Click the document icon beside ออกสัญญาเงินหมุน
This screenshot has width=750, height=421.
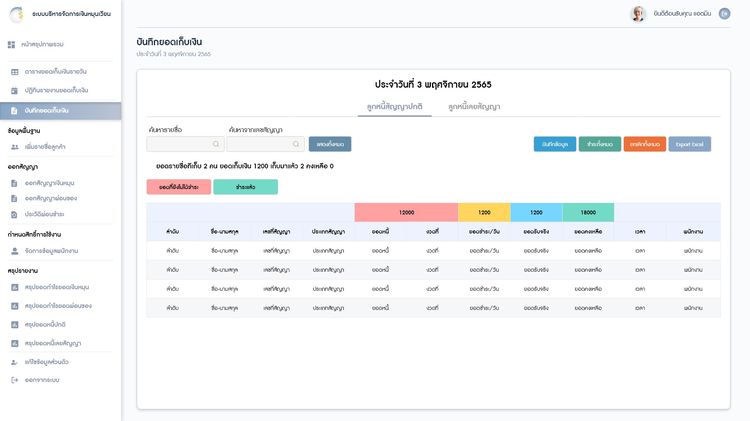[14, 184]
